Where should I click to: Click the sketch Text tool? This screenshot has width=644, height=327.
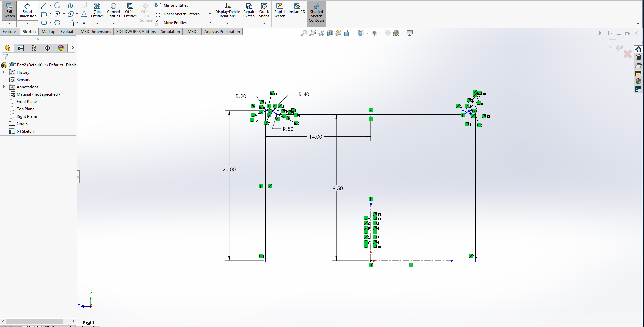tap(84, 14)
